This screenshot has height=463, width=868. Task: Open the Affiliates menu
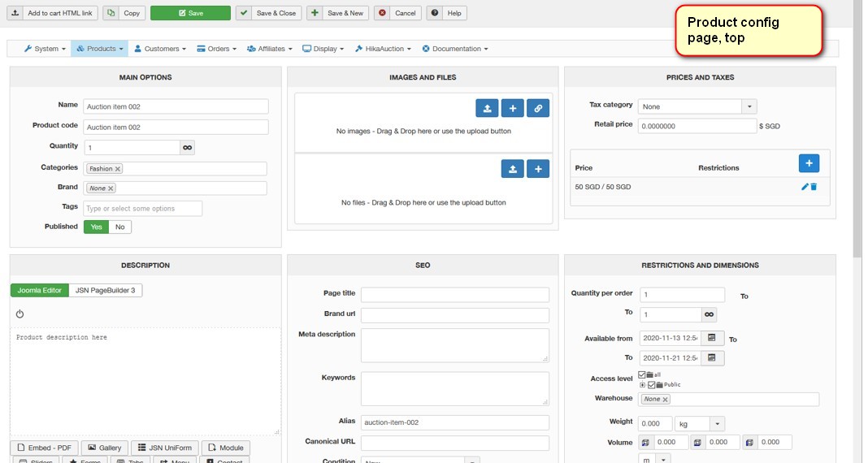(x=270, y=49)
